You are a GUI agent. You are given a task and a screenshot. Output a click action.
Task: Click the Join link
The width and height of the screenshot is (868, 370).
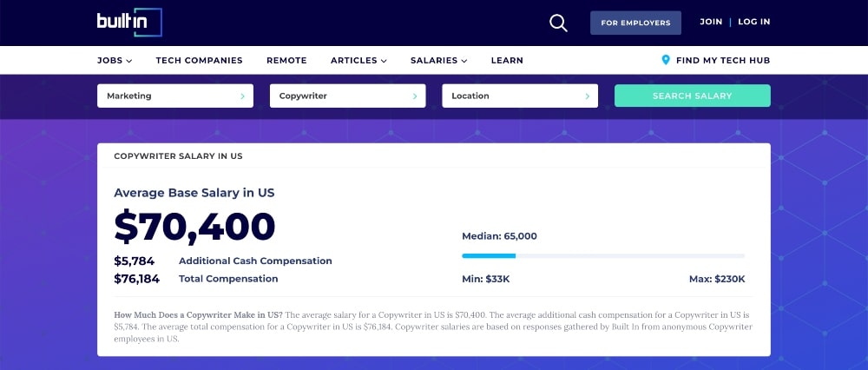(x=711, y=22)
